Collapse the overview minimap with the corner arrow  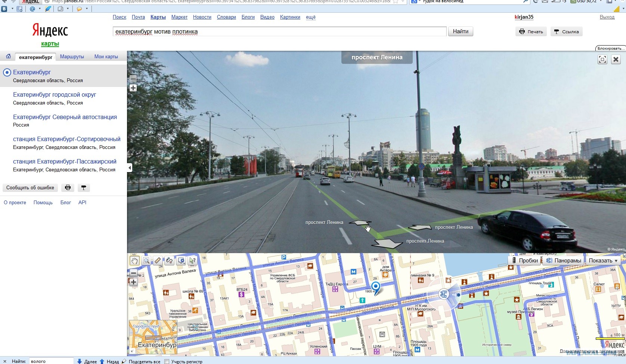pos(131,351)
